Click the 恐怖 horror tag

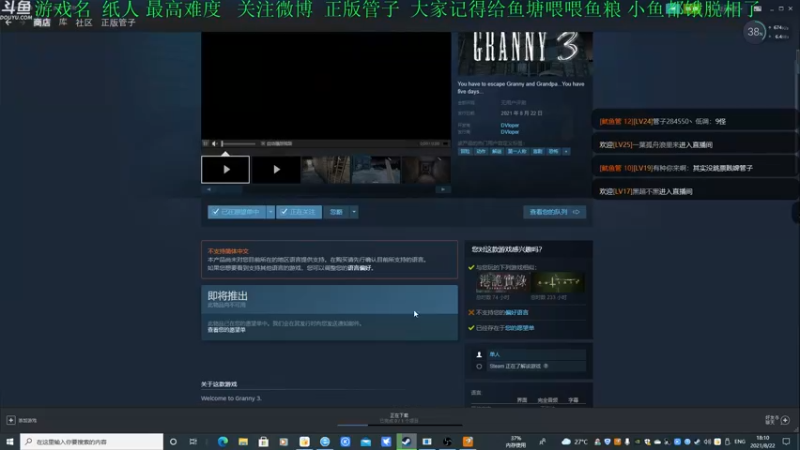(553, 152)
